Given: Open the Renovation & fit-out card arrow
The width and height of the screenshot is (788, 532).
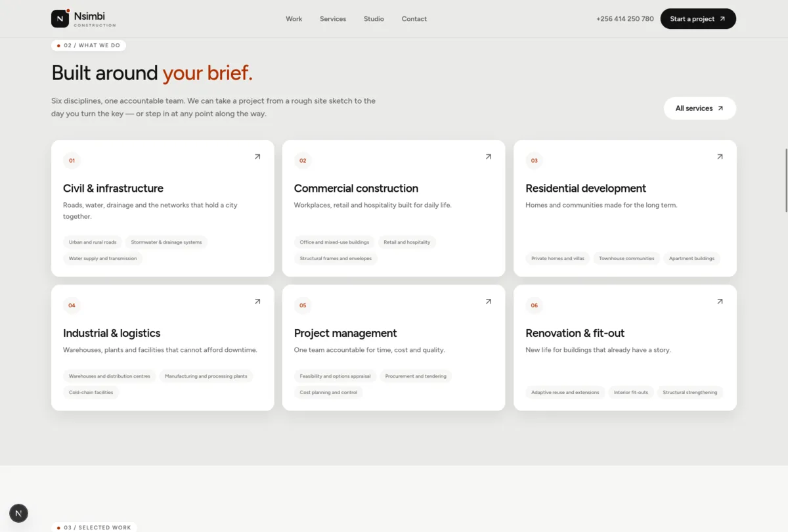Looking at the screenshot, I should coord(720,301).
